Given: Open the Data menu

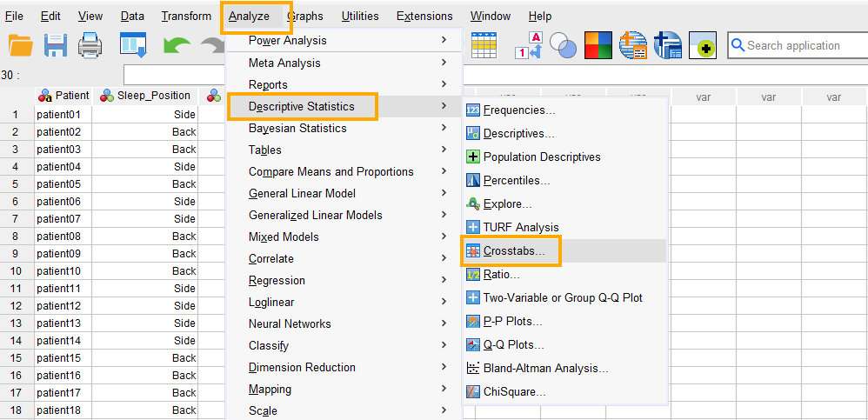Looking at the screenshot, I should point(132,16).
